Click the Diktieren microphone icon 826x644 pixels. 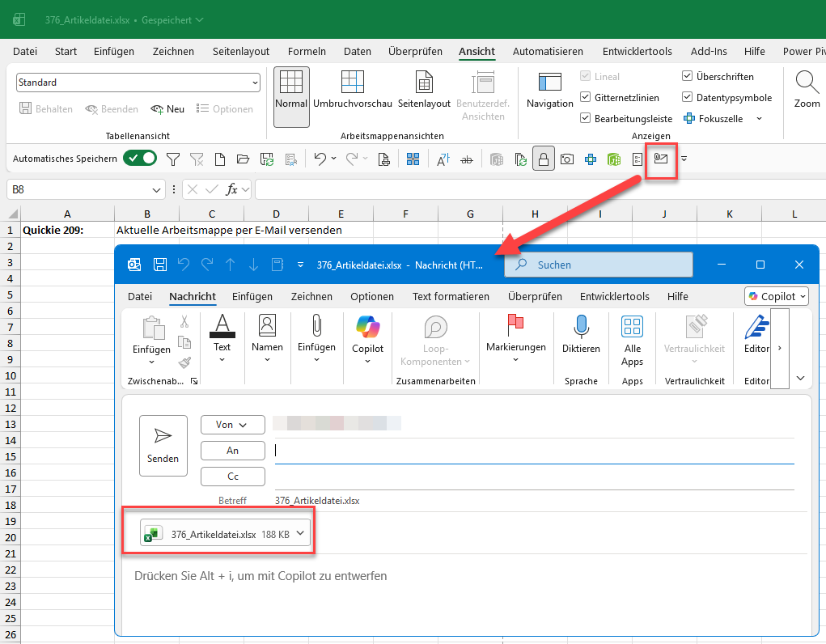[x=581, y=326]
